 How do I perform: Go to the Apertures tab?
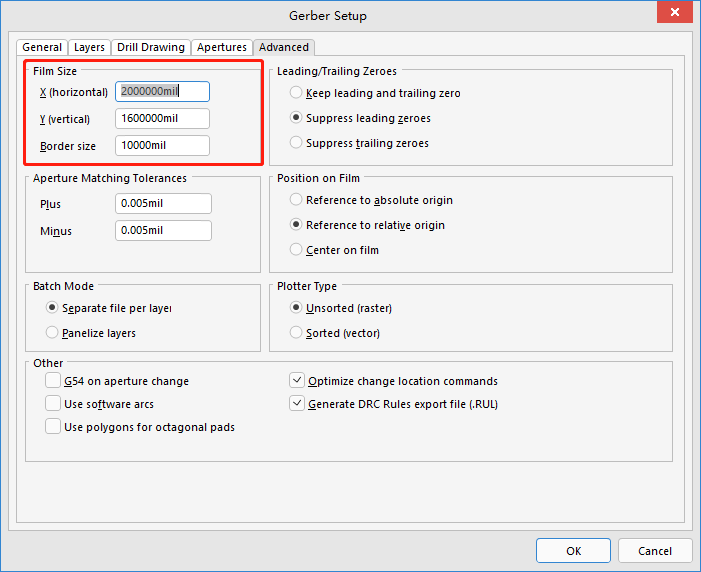[221, 47]
